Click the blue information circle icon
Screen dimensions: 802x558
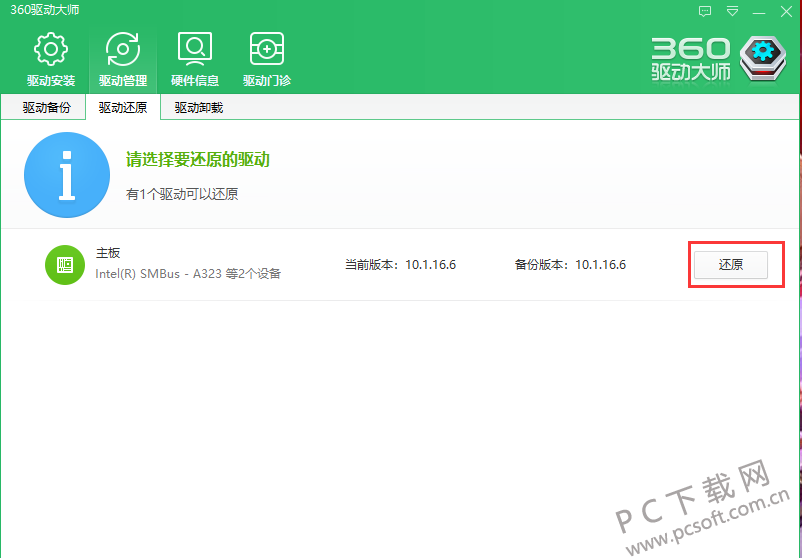pyautogui.click(x=67, y=175)
